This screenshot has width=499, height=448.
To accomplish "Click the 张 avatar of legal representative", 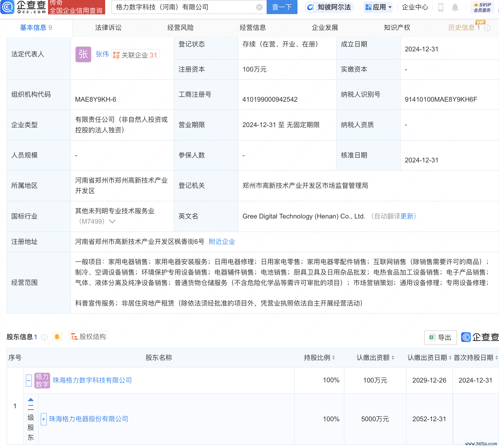I will coord(83,54).
